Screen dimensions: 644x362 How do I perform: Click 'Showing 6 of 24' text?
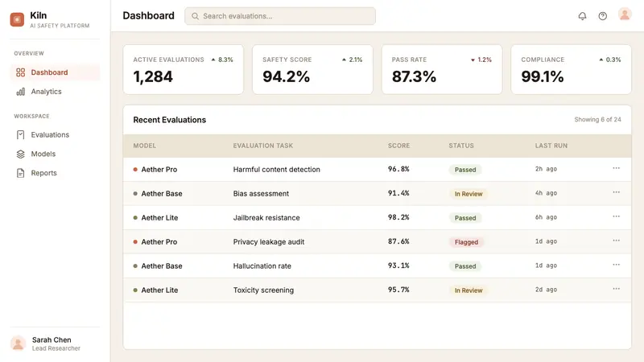(x=597, y=119)
